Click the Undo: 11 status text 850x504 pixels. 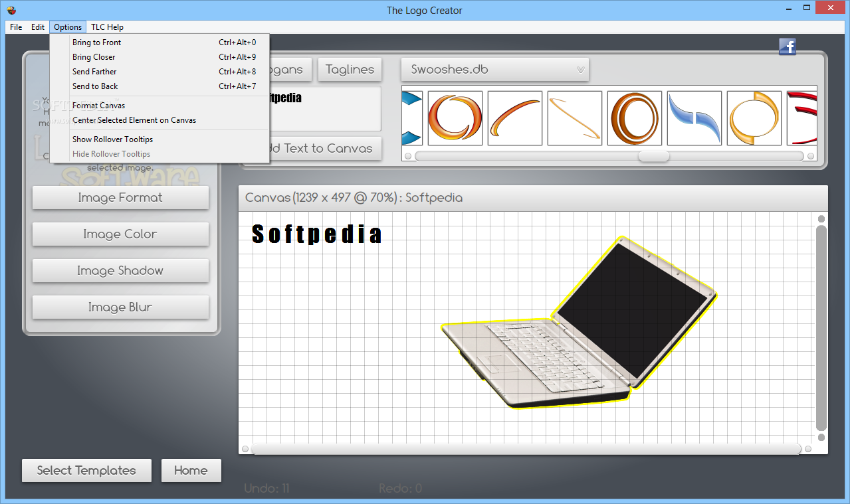(267, 489)
